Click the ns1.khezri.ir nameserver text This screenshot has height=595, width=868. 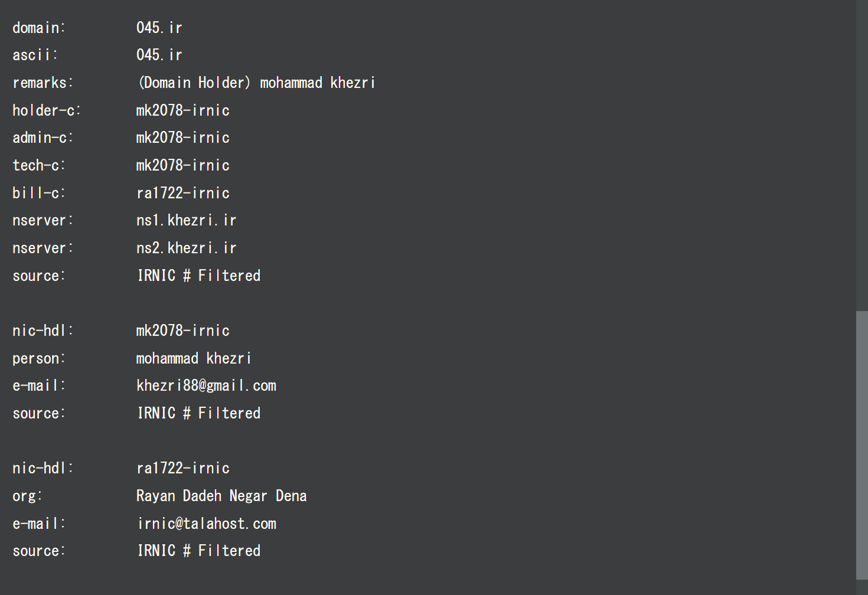186,221
